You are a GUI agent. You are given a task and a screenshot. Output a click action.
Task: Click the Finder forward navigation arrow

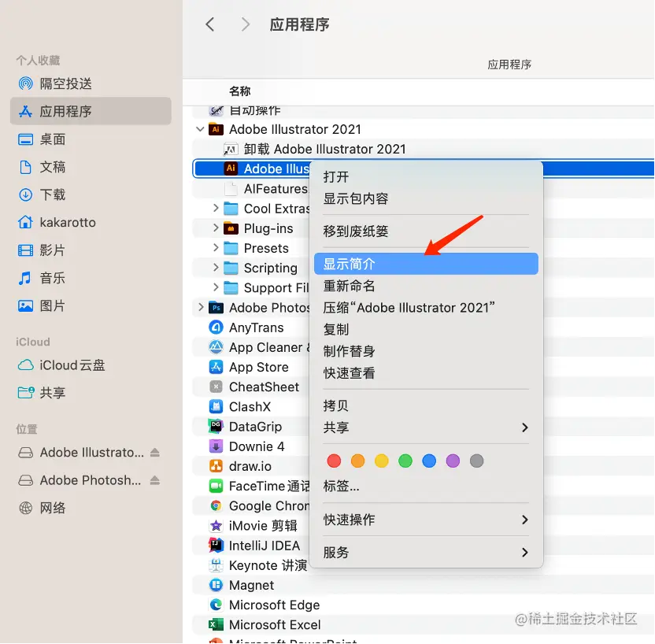pyautogui.click(x=246, y=24)
